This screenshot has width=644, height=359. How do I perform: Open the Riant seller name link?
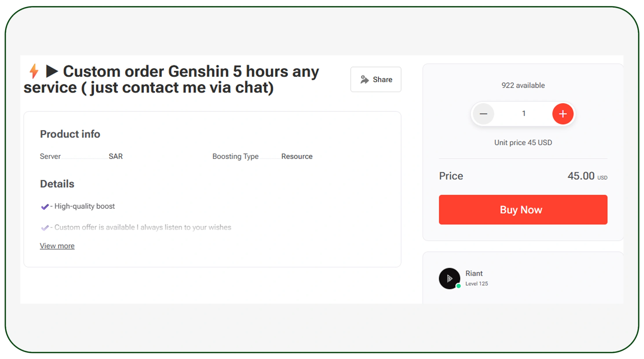[474, 273]
